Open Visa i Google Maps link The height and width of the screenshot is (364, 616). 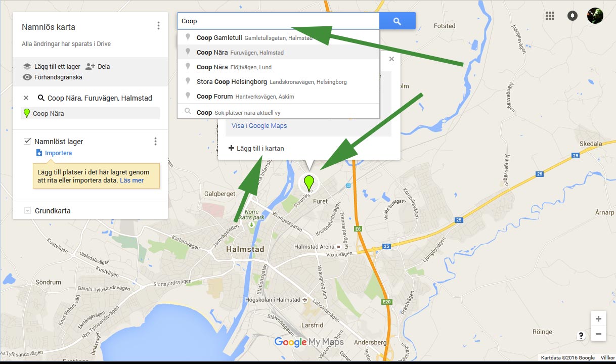click(259, 125)
